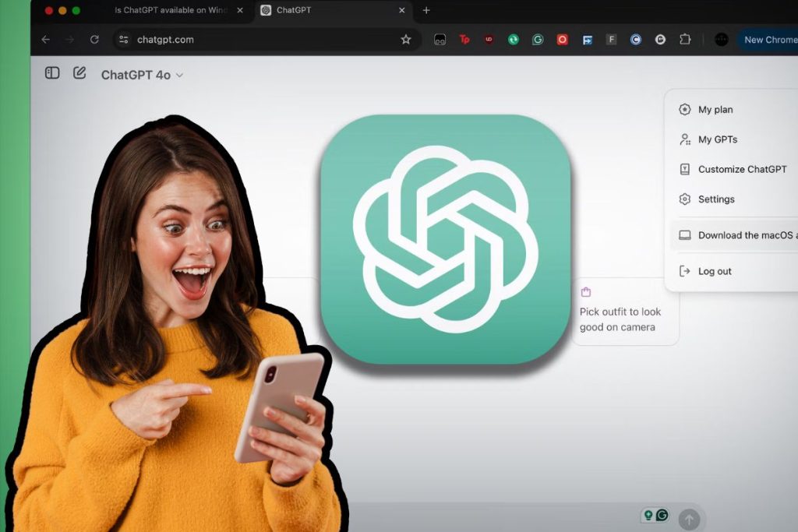Open the green circular arrows extension

point(514,39)
